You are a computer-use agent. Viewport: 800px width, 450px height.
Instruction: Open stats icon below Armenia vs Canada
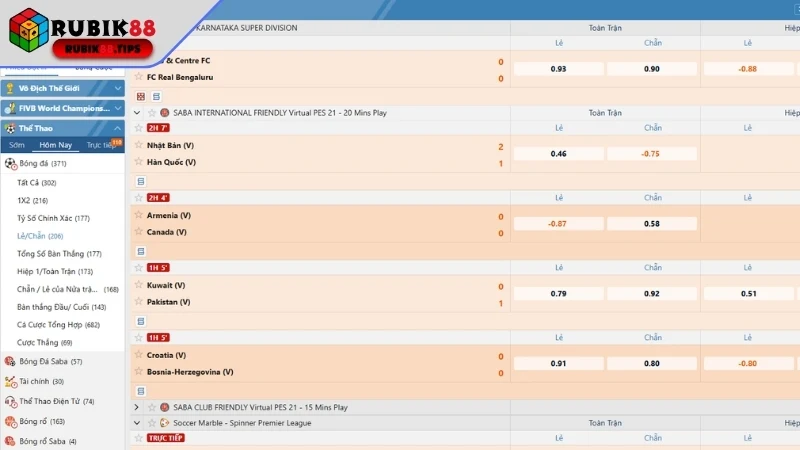tap(141, 251)
